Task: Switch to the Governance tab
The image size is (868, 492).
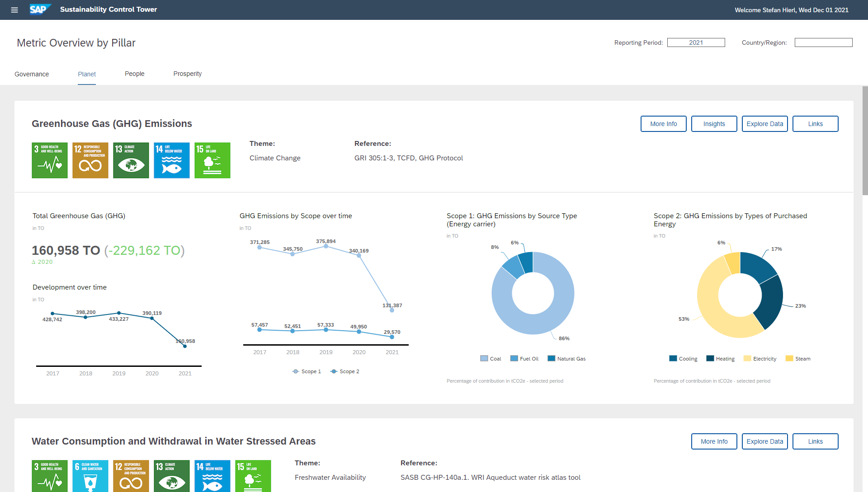Action: 32,73
